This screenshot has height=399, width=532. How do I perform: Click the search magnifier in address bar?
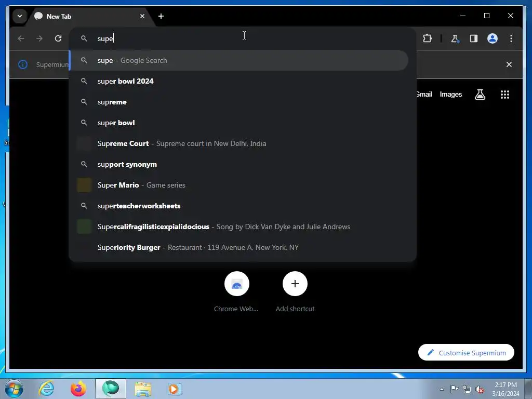[84, 38]
